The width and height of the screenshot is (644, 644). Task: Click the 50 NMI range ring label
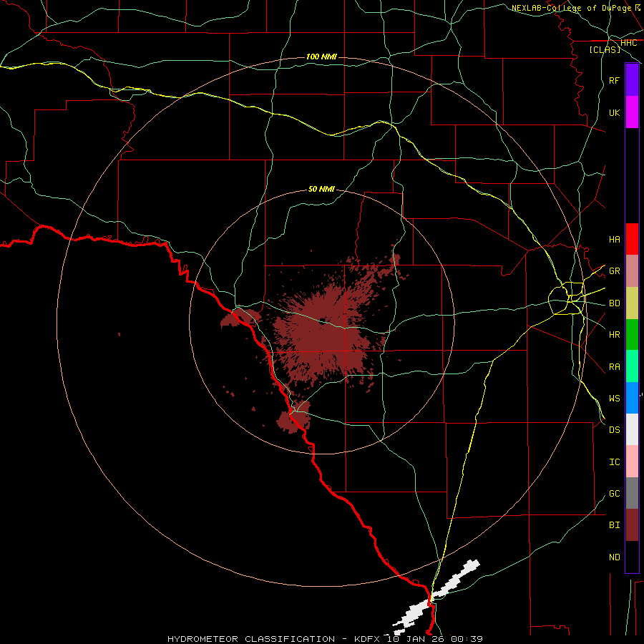(x=321, y=189)
